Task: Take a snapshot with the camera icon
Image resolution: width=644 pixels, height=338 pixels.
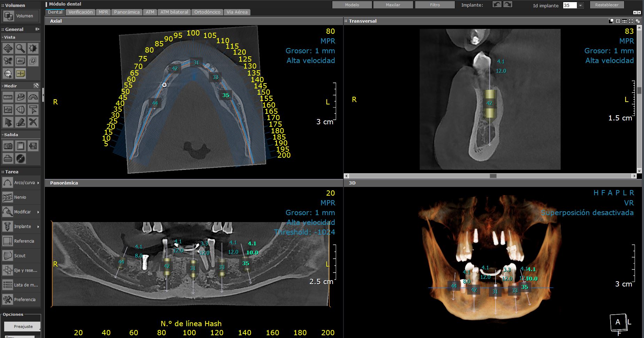Action: coord(8,146)
